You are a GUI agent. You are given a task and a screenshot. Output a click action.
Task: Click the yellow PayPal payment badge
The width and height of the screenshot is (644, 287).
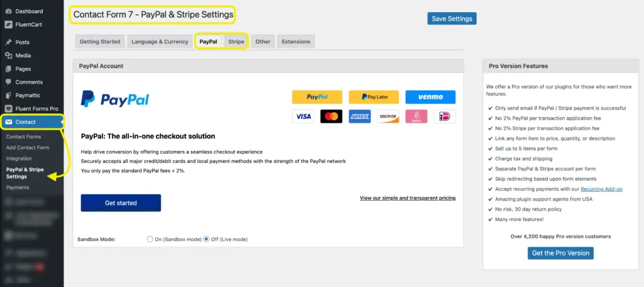317,97
